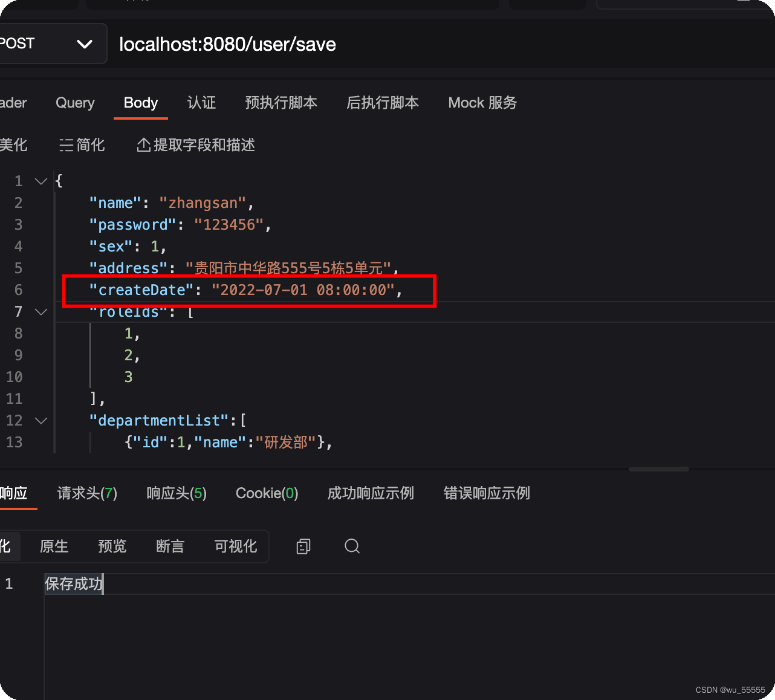
Task: Click the 简化 lines icon
Action: tap(66, 145)
